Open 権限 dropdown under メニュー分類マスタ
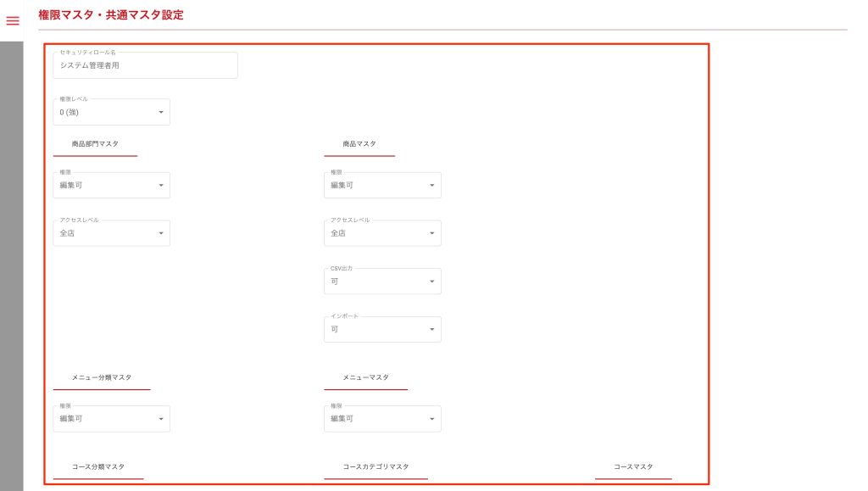 (x=111, y=419)
